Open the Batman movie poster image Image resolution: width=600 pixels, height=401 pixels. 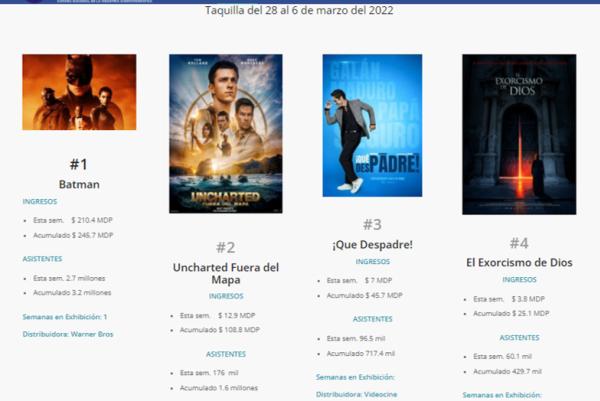(79, 92)
